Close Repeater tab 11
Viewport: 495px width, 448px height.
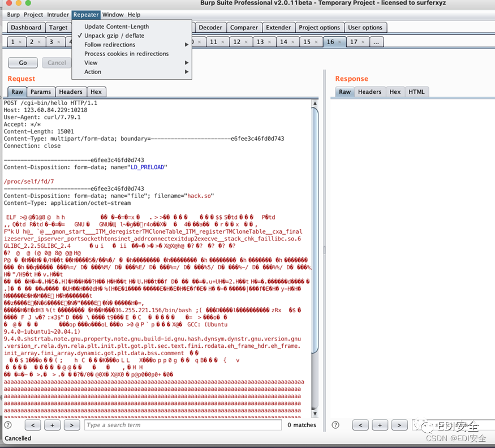223,42
